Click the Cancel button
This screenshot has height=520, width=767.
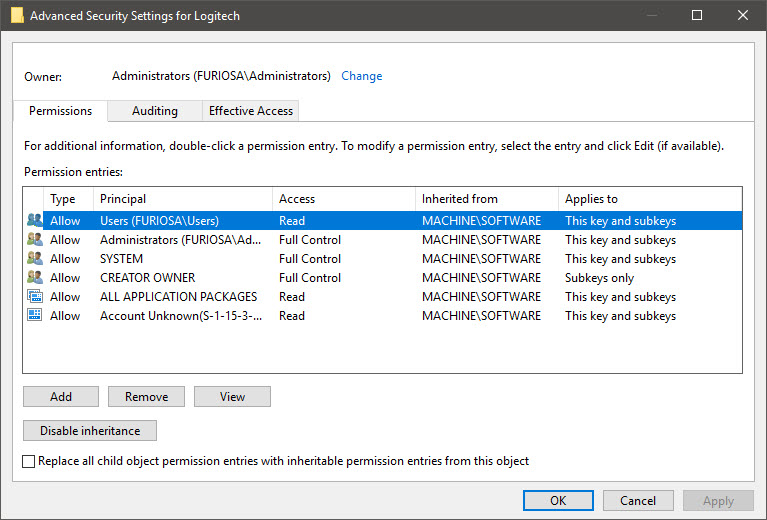click(638, 500)
